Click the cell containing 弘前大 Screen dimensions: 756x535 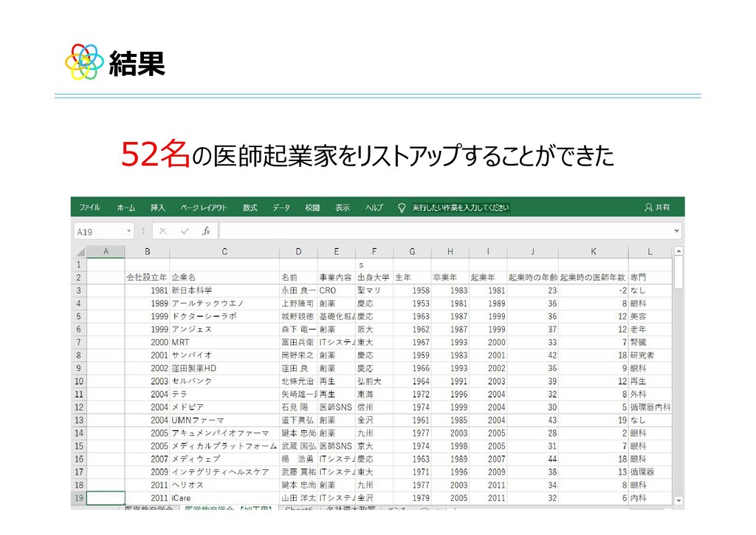374,381
